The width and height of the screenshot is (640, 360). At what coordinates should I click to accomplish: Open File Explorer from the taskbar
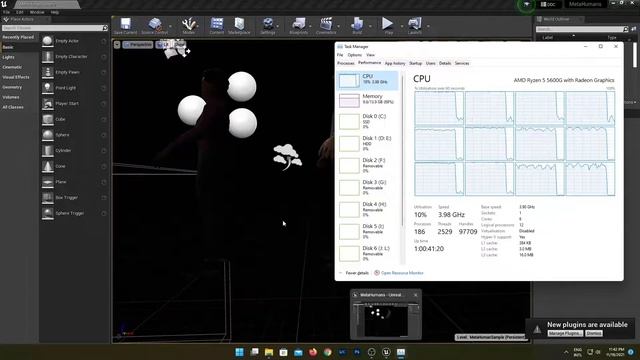click(x=269, y=352)
